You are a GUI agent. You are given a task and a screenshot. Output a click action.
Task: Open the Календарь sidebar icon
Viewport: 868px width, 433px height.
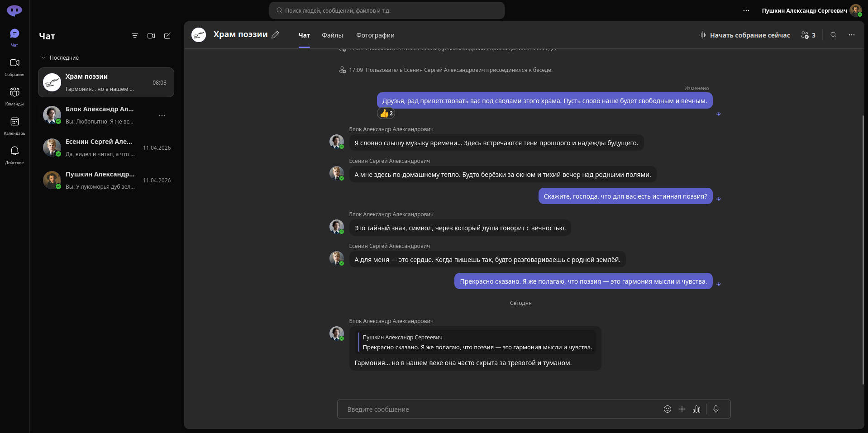click(x=14, y=126)
